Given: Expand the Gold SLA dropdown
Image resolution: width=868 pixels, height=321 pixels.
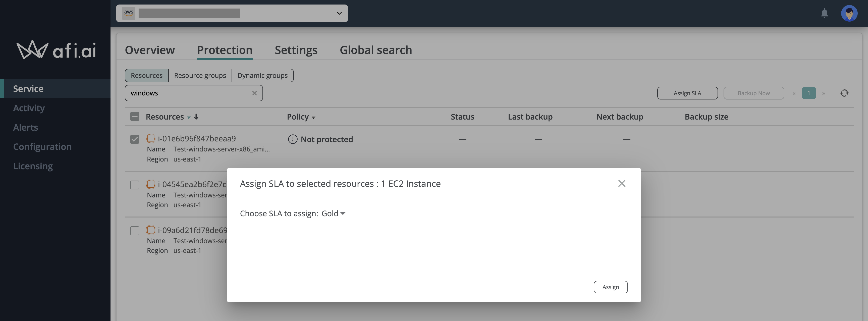Looking at the screenshot, I should (333, 213).
